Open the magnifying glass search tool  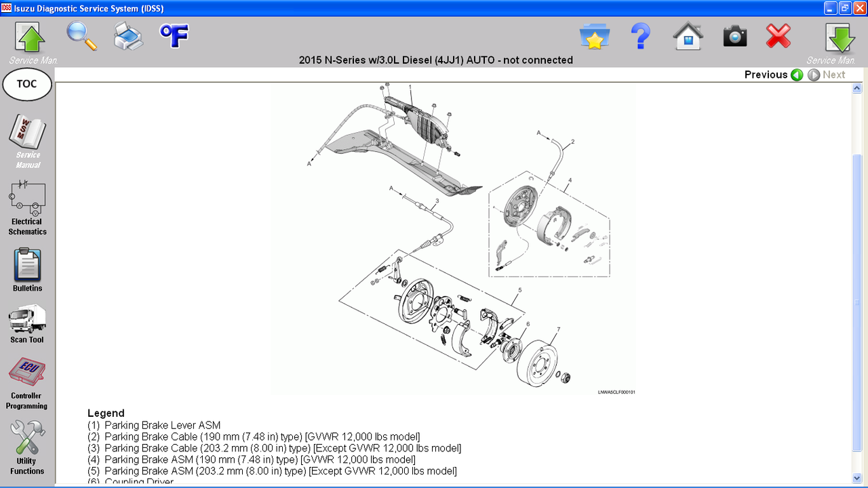click(81, 35)
